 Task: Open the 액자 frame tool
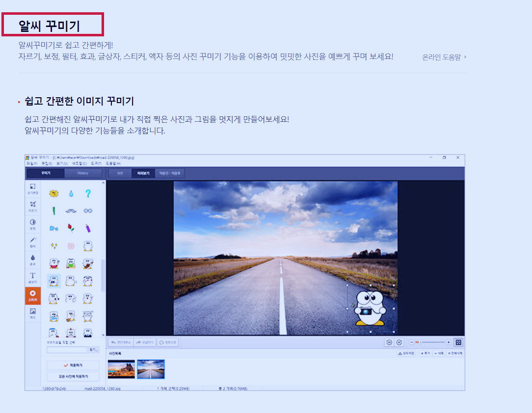[x=32, y=313]
